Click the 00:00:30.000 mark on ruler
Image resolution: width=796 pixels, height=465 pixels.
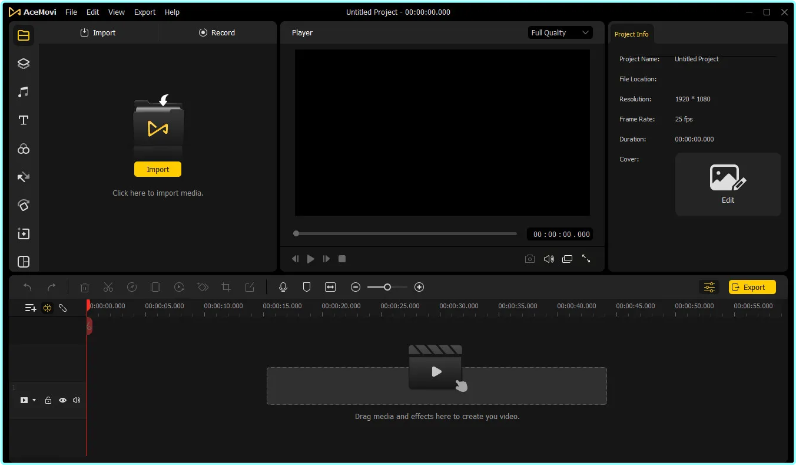tap(458, 306)
